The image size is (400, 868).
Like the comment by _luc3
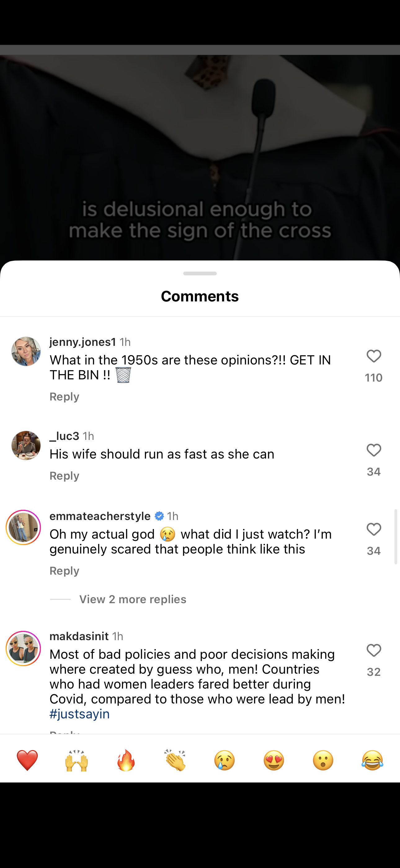[373, 450]
